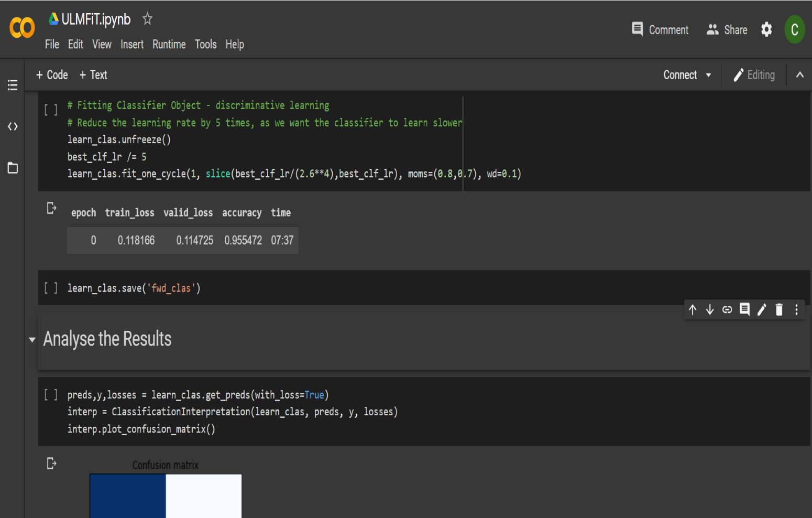The width and height of the screenshot is (812, 518).
Task: Open the Runtime menu
Action: (x=169, y=45)
